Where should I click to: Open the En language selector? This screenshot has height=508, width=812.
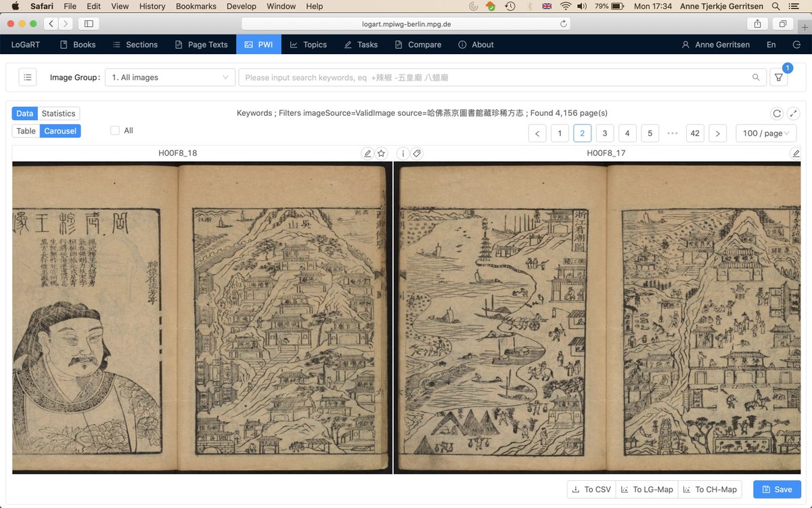771,45
